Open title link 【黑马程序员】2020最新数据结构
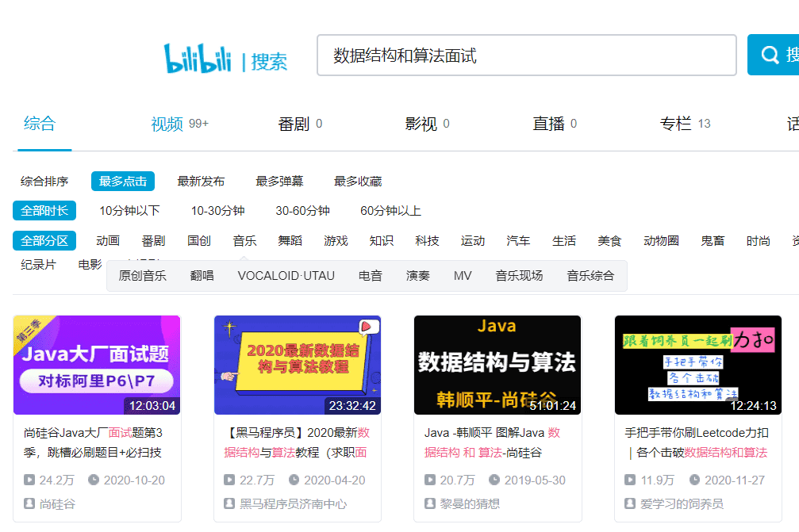Image resolution: width=799 pixels, height=532 pixels. 297,442
